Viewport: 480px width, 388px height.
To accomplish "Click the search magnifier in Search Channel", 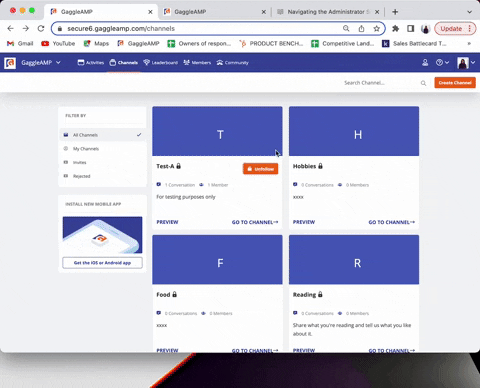I will (423, 83).
